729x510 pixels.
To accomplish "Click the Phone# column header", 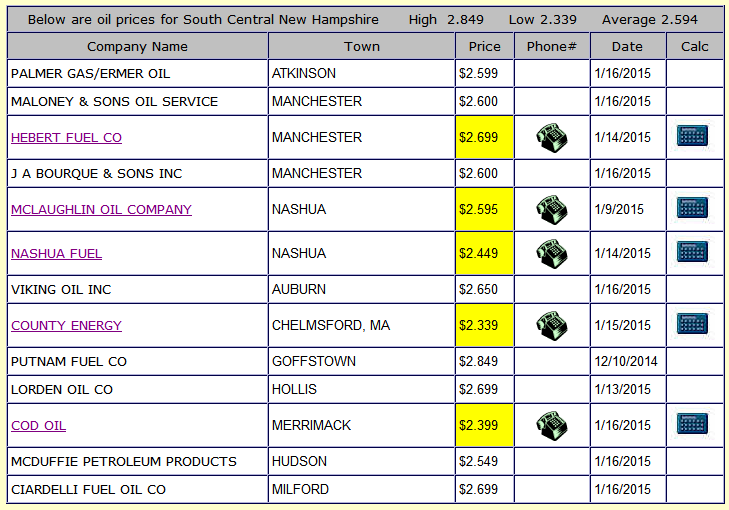I will [552, 46].
